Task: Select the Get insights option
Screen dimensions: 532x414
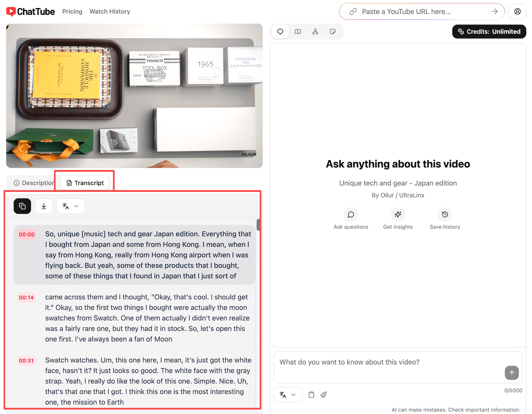Action: (x=398, y=218)
